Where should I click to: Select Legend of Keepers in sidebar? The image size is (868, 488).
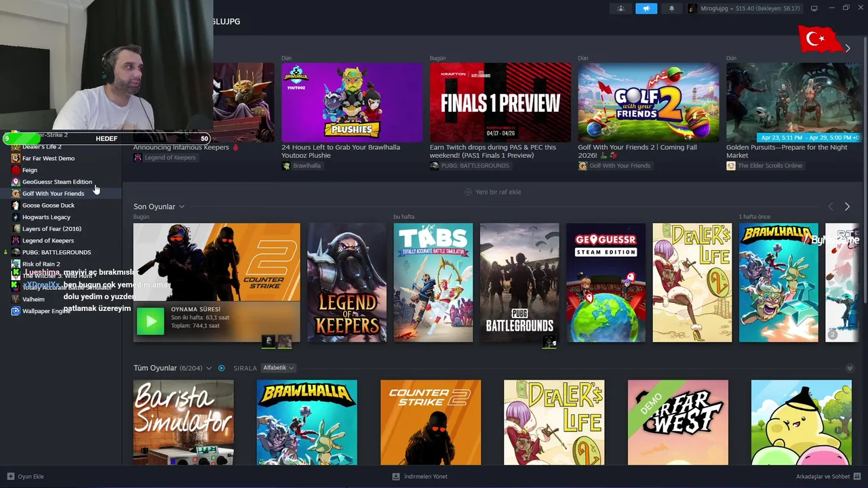pos(48,241)
